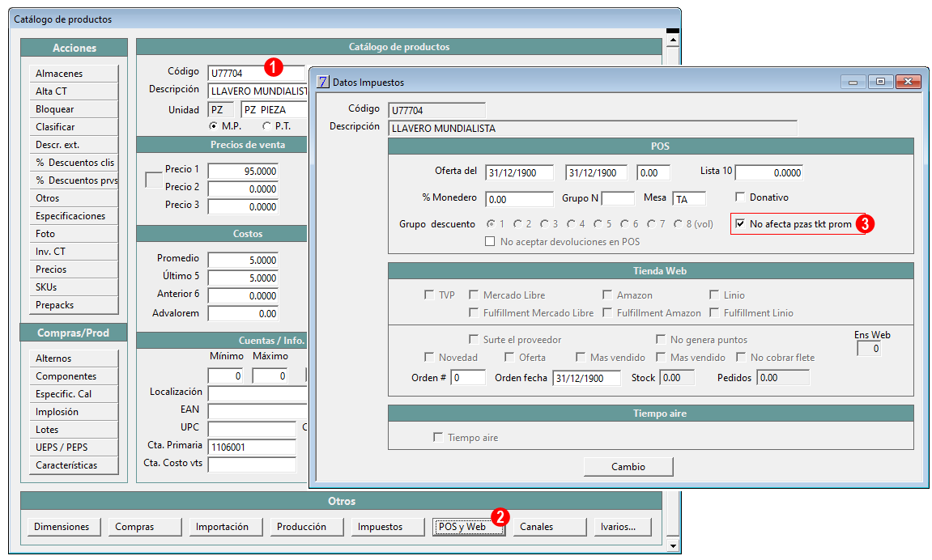Enable the Donativo checkbox
Screen dimensions: 932x560
[x=740, y=197]
